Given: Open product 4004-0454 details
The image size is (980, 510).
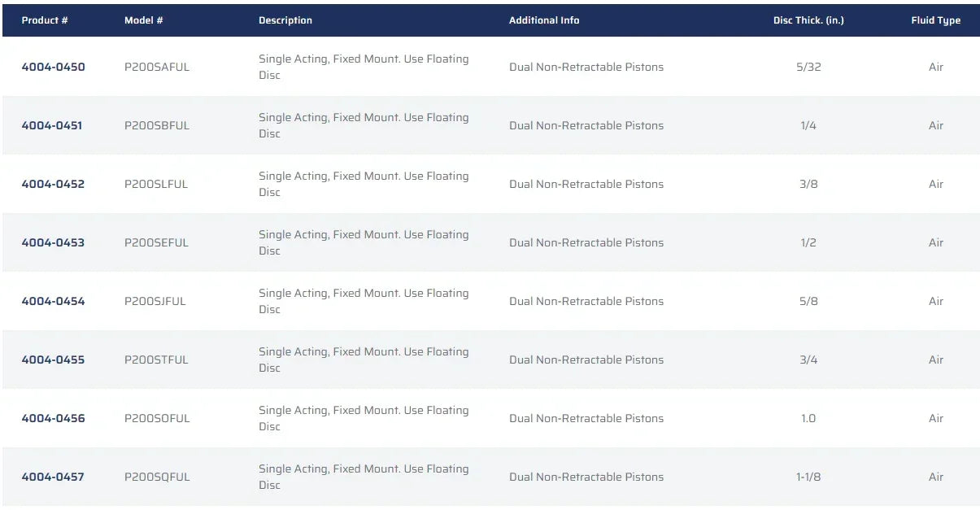Looking at the screenshot, I should pyautogui.click(x=53, y=301).
